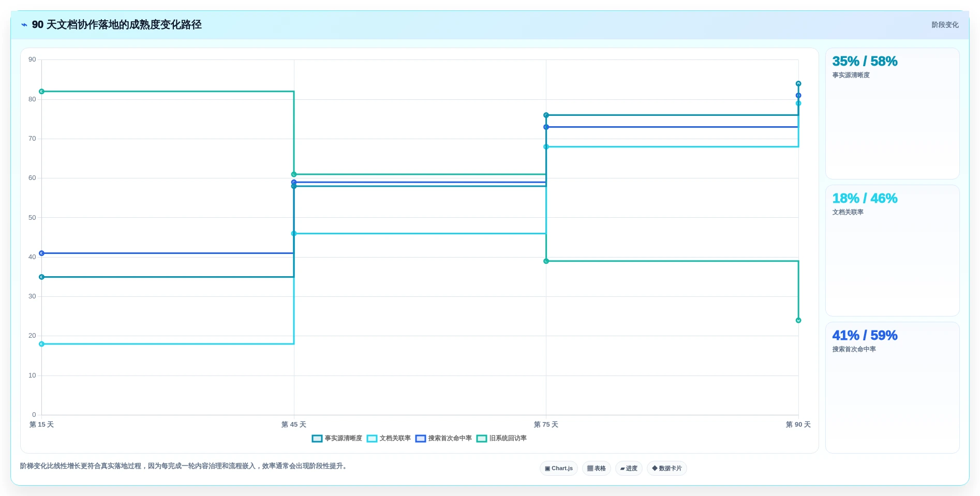The height and width of the screenshot is (496, 980).
Task: Click the Chart.js tag chip
Action: click(x=559, y=469)
